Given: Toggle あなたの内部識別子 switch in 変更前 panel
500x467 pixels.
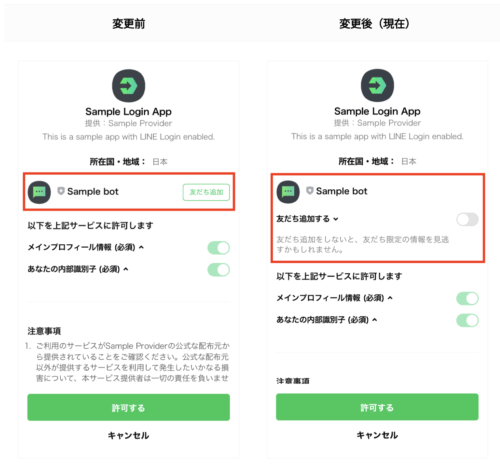Looking at the screenshot, I should coord(219,270).
